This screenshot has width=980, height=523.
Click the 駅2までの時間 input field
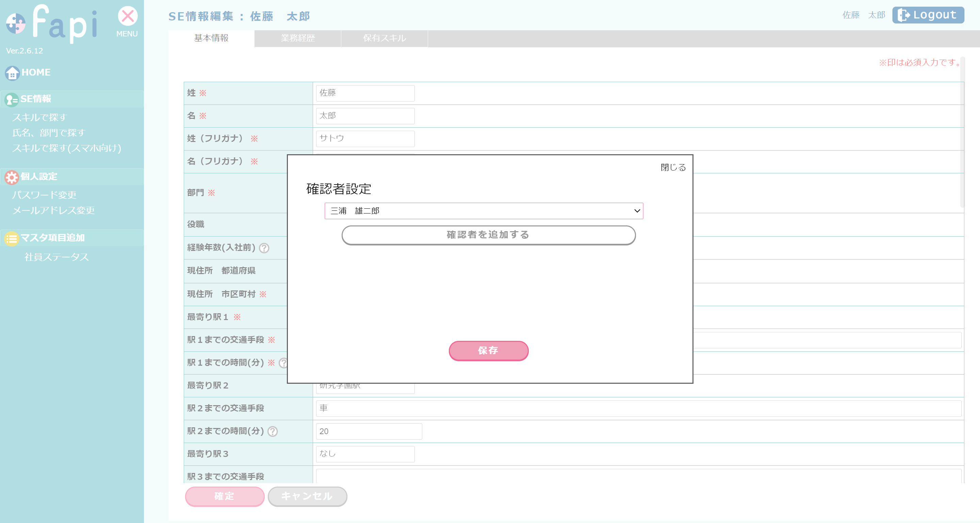coord(368,431)
